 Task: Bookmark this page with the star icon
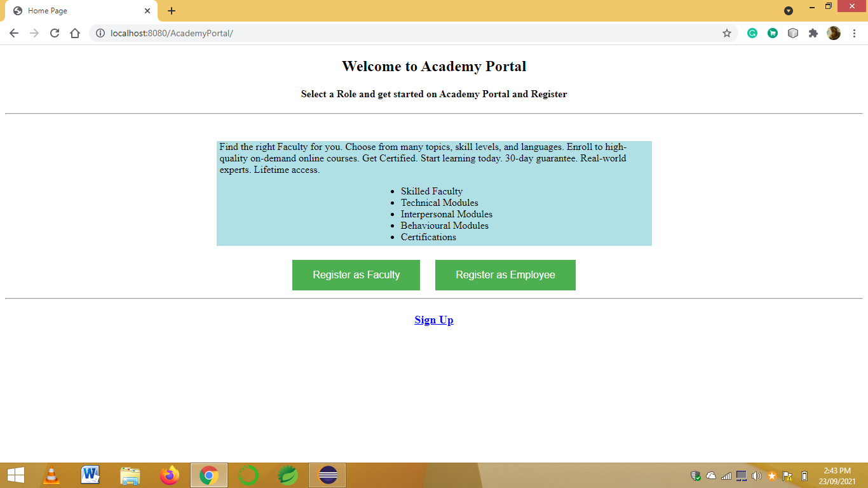point(727,33)
